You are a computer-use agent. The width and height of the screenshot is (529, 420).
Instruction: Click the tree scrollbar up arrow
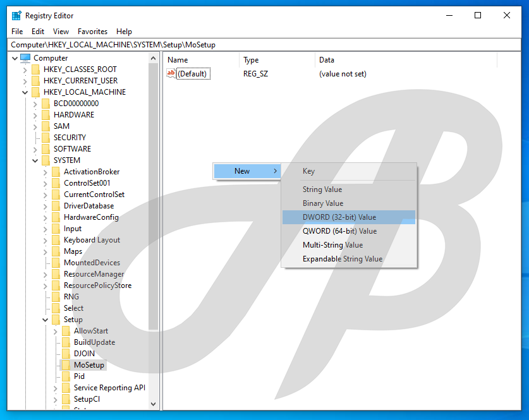pos(153,58)
